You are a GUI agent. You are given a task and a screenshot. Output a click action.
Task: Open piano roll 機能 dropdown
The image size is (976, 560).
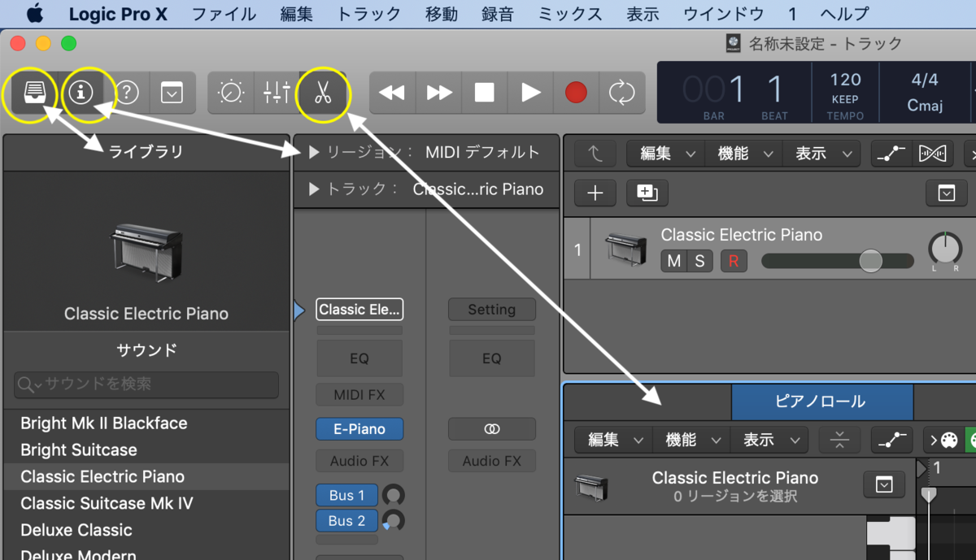point(691,440)
